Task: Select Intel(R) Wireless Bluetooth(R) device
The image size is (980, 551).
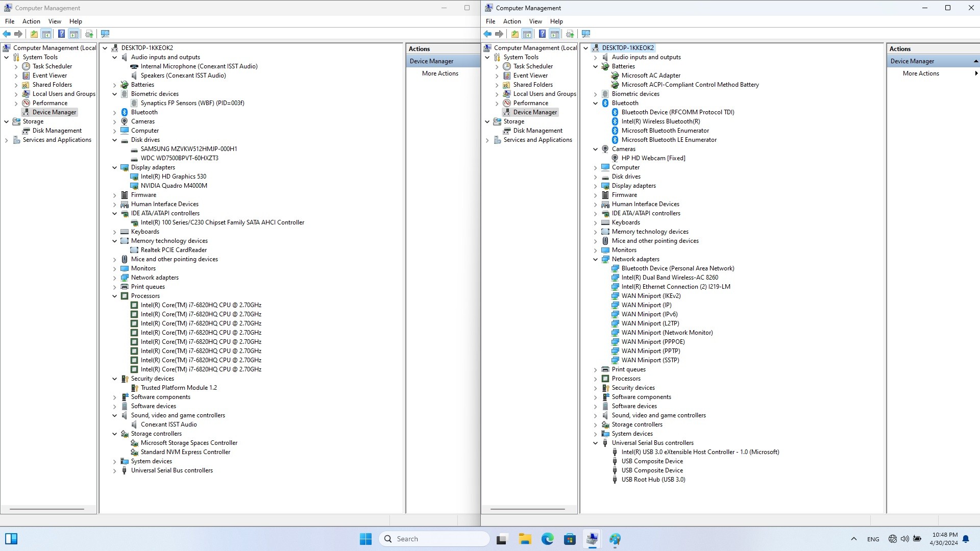Action: coord(660,121)
